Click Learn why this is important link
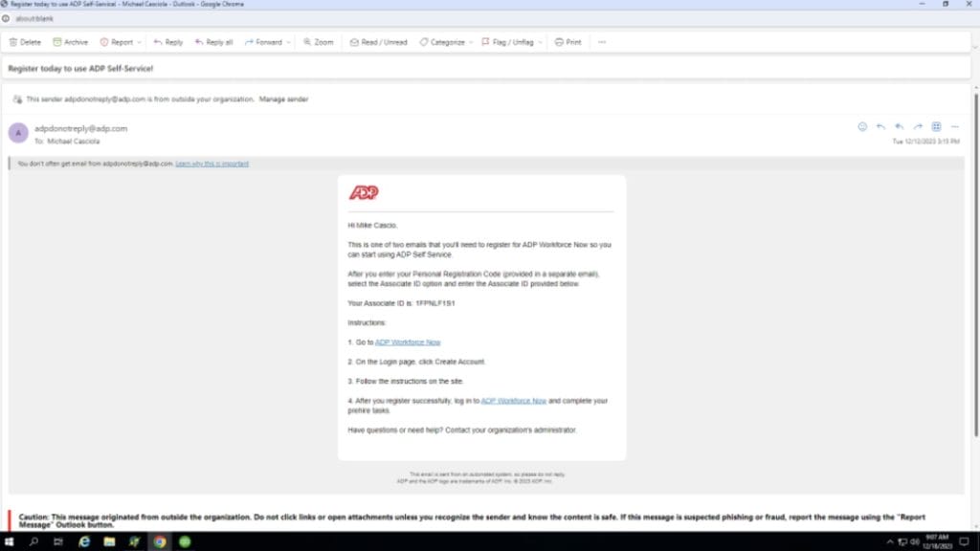The height and width of the screenshot is (551, 980). pyautogui.click(x=212, y=164)
